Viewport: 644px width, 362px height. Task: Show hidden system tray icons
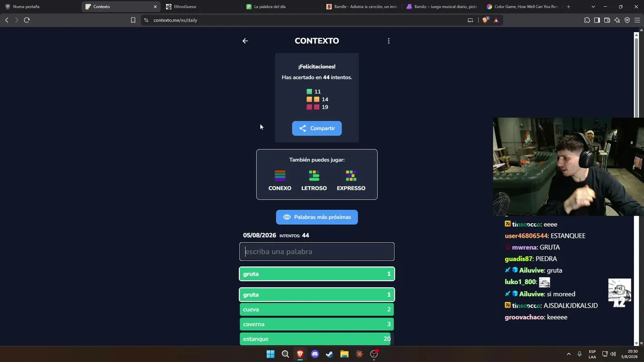tap(569, 354)
